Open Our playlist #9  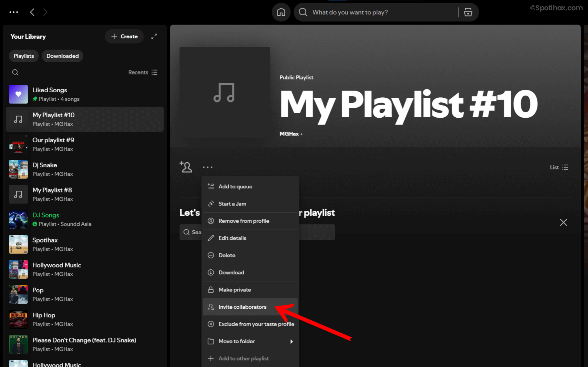pyautogui.click(x=85, y=144)
